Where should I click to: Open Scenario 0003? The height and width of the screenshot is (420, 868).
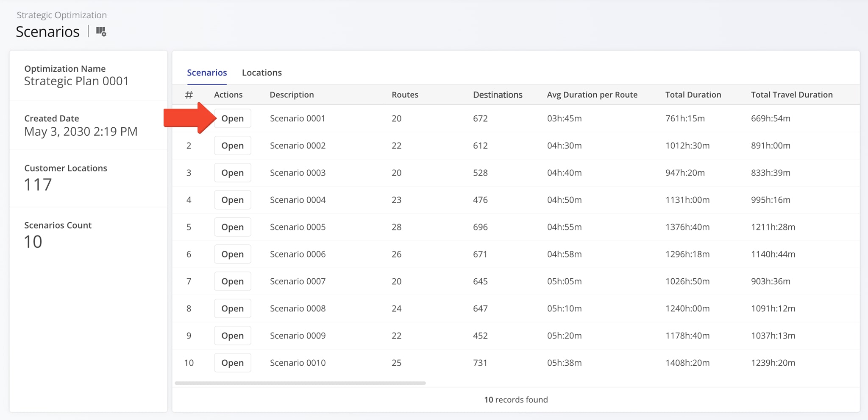(232, 173)
